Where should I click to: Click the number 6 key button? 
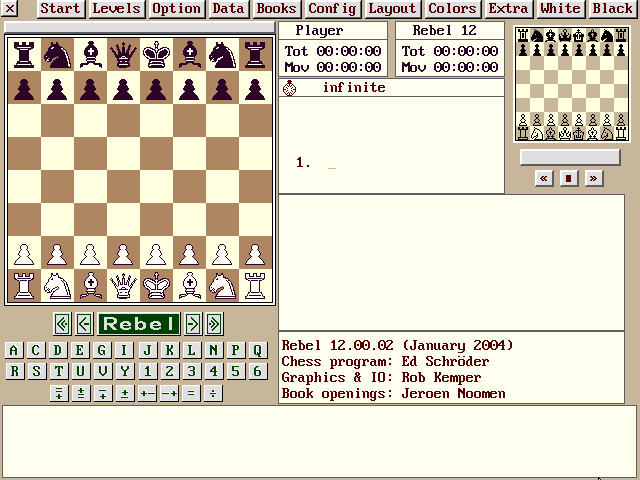click(x=258, y=371)
